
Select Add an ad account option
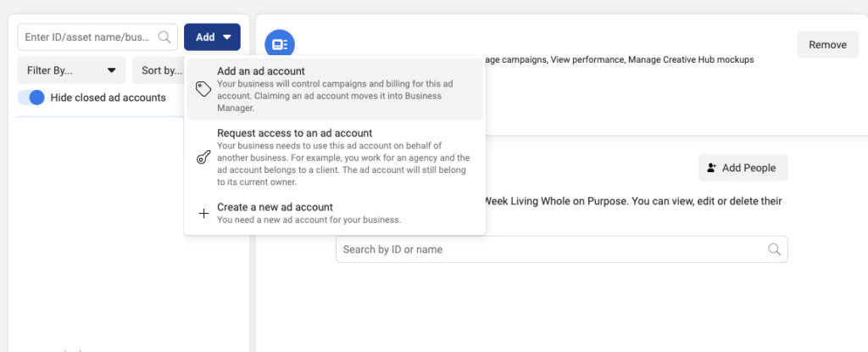coord(335,89)
